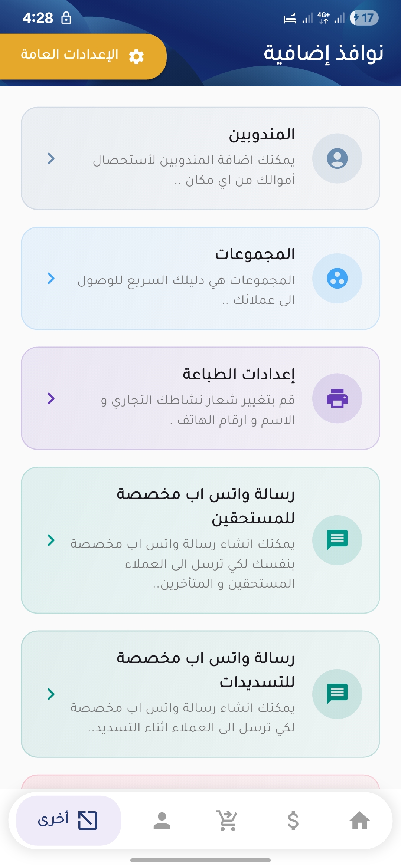Tap the groups (المجموعات) circle icon
The width and height of the screenshot is (401, 868).
337,278
